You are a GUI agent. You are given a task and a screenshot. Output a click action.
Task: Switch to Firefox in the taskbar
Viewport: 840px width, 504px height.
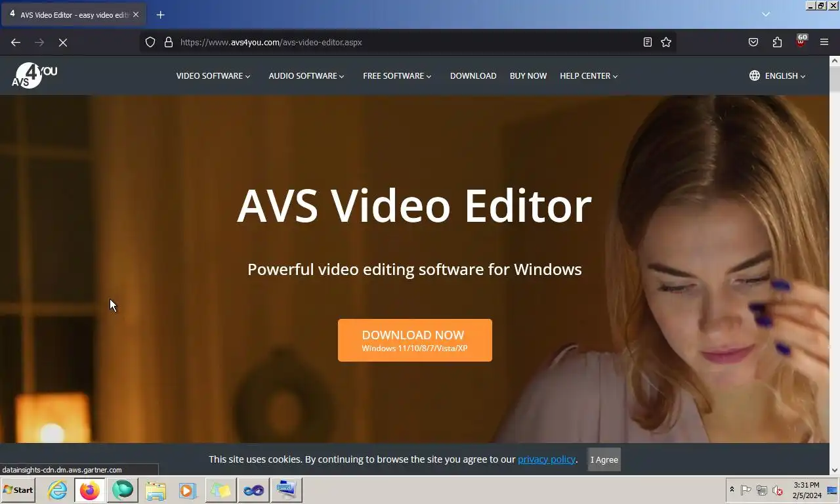pos(90,490)
